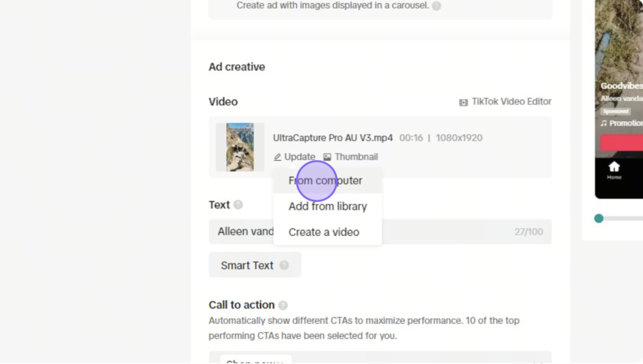Screen dimensions: 643x364
Task: Click the help icon next to Text
Action: pyautogui.click(x=238, y=205)
